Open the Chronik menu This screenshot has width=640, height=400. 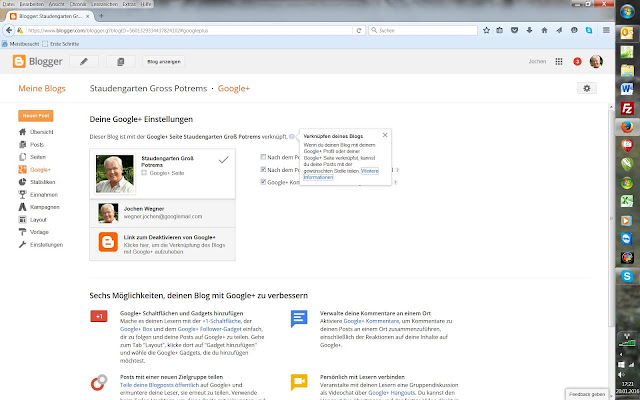pos(78,4)
